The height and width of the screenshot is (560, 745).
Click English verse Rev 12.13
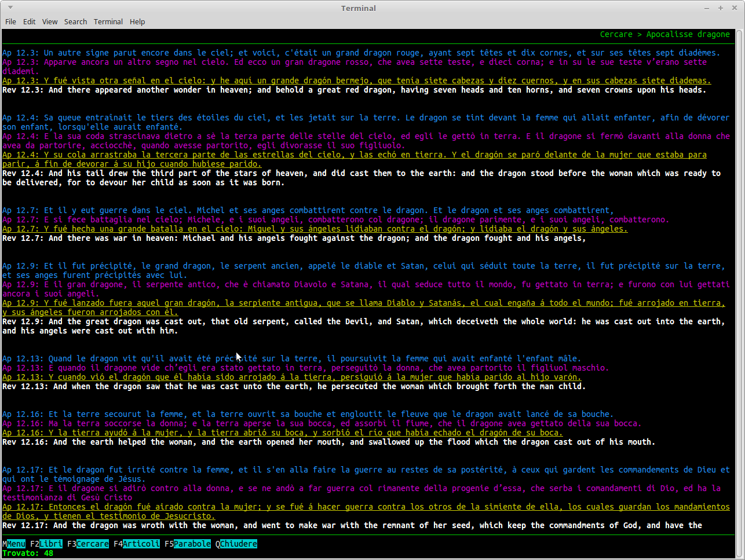294,386
